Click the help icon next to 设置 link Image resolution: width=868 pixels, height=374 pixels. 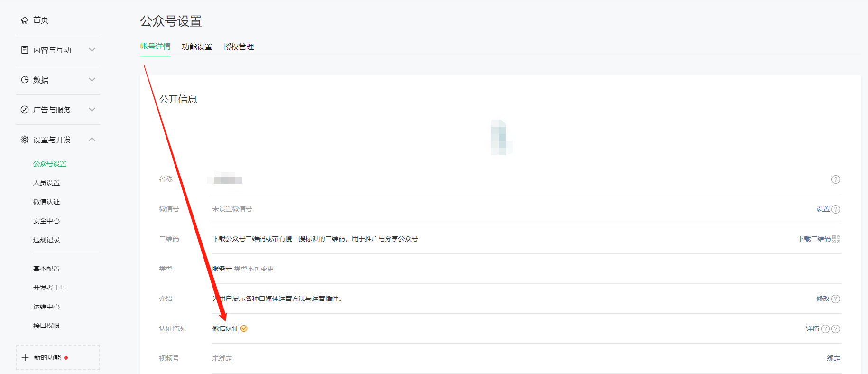click(836, 209)
